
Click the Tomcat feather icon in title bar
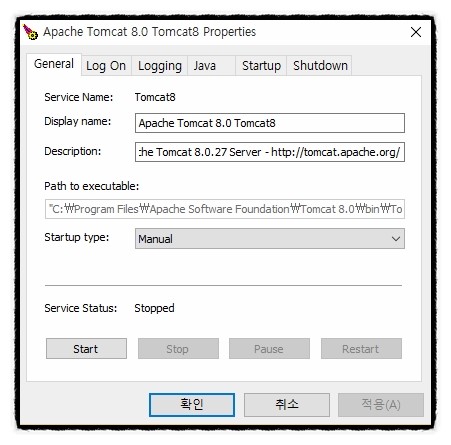tap(30, 32)
